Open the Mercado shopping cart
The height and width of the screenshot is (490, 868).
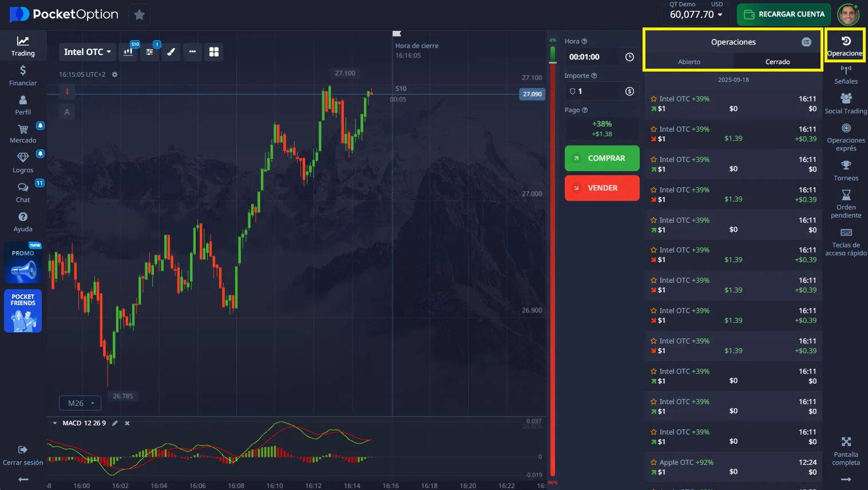(23, 135)
